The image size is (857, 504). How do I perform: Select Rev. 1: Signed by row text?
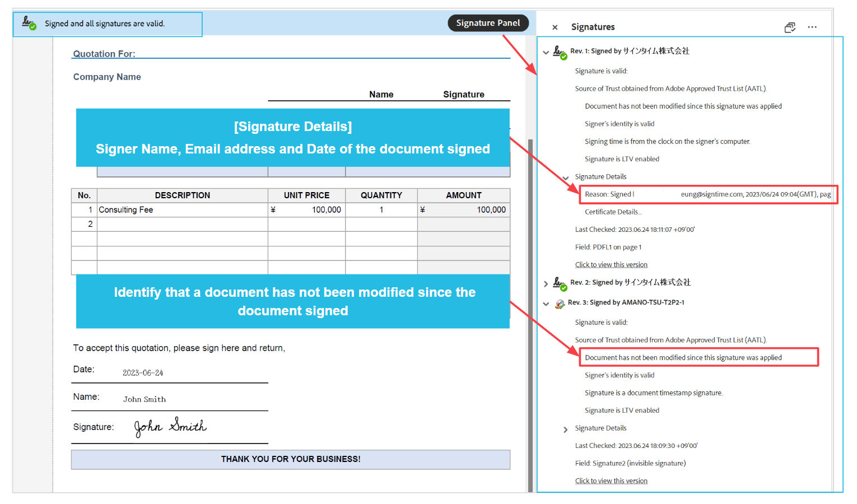(630, 51)
